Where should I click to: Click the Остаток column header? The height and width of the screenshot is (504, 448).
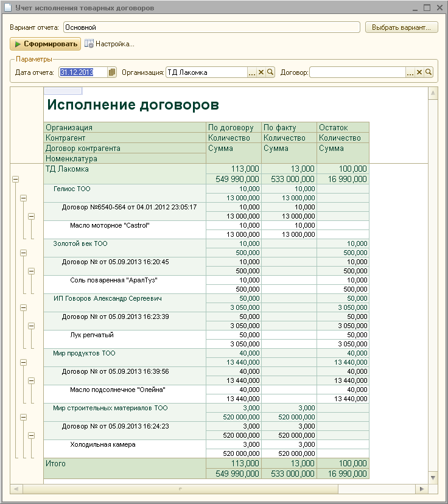click(343, 127)
